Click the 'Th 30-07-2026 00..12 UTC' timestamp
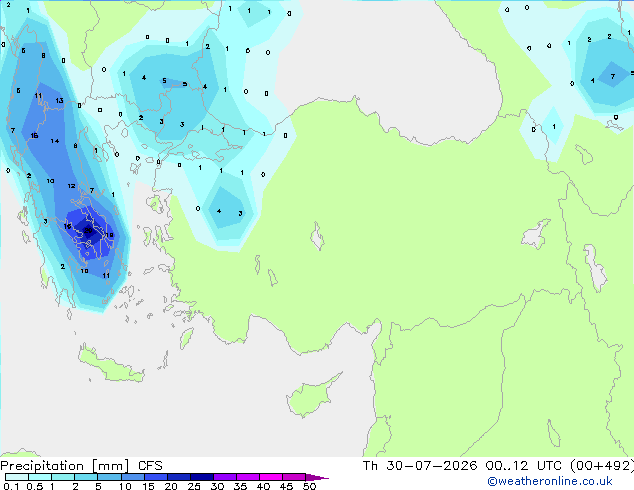This screenshot has width=634, height=490. [462, 466]
